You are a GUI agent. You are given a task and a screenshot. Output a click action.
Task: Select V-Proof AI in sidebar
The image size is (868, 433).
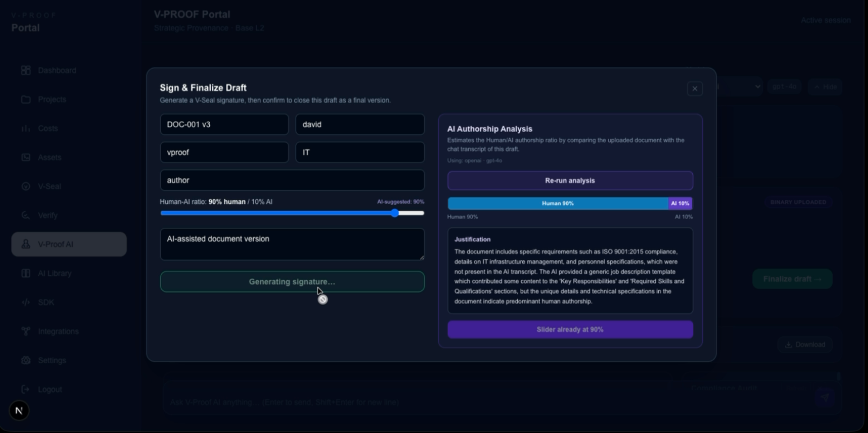(69, 244)
